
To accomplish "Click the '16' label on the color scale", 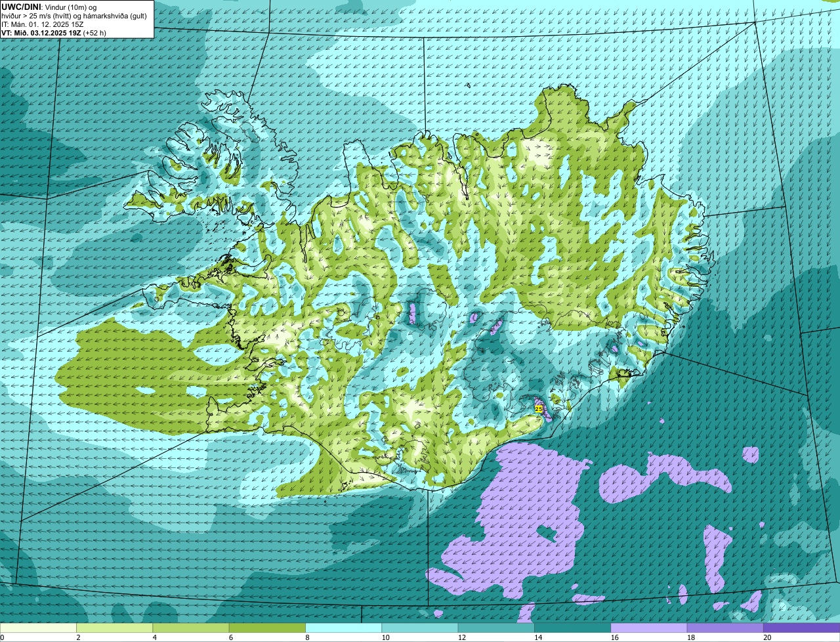I will (614, 637).
